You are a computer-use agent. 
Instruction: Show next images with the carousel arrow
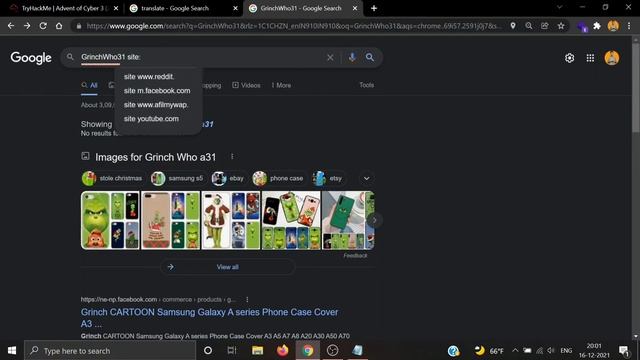point(374,220)
